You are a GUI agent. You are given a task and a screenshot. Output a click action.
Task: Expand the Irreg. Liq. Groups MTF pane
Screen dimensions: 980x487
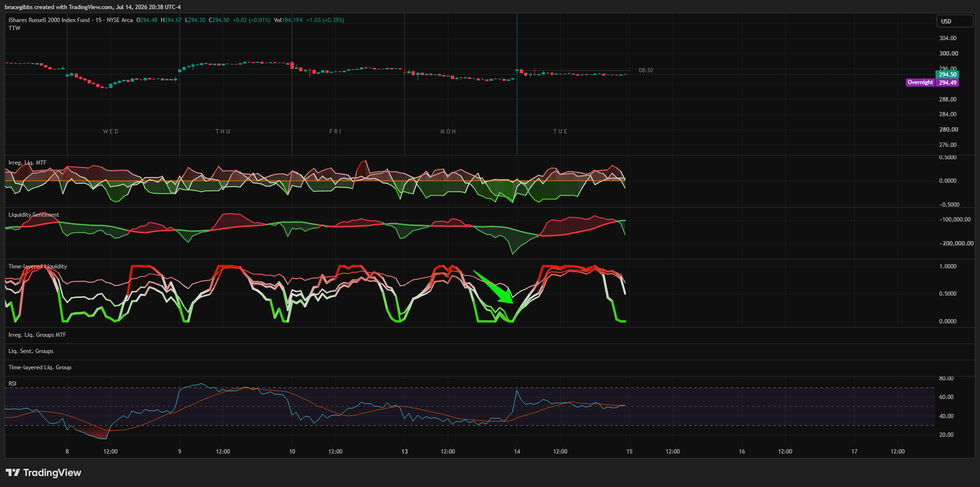[x=37, y=335]
